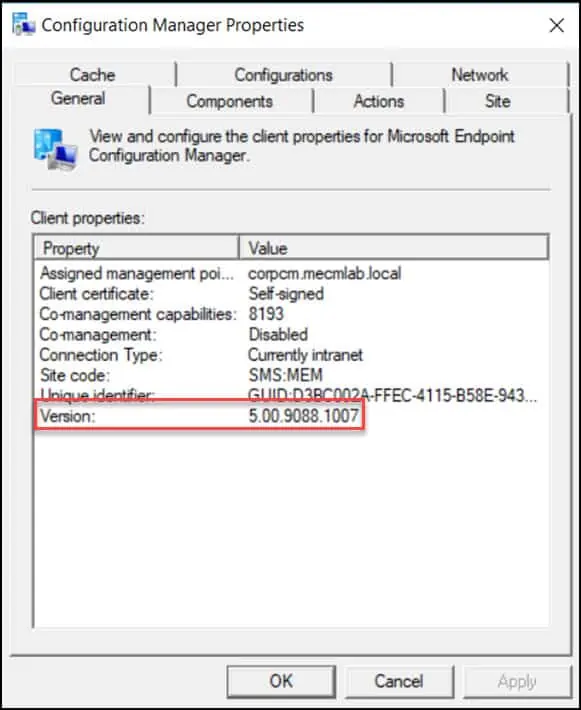The width and height of the screenshot is (581, 710).
Task: Click the Self-signed certificate value
Action: [x=286, y=294]
